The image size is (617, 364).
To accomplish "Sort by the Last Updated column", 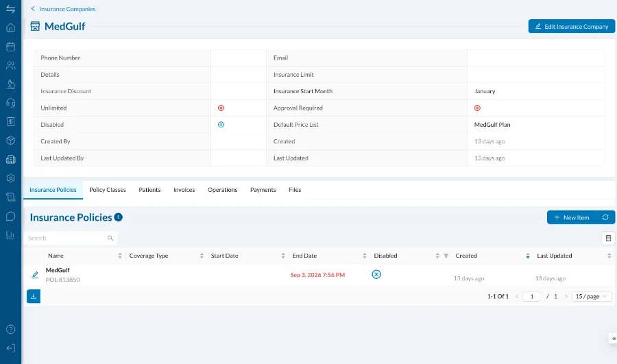I will point(609,256).
